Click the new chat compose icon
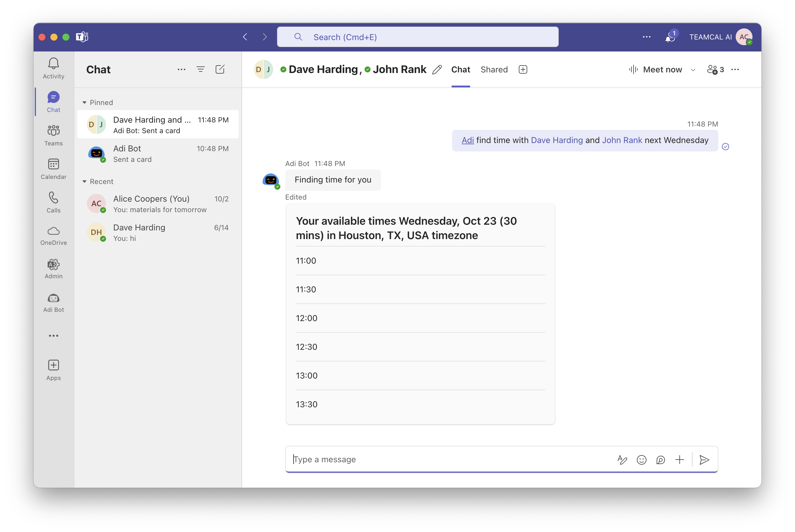795x532 pixels. pyautogui.click(x=220, y=69)
